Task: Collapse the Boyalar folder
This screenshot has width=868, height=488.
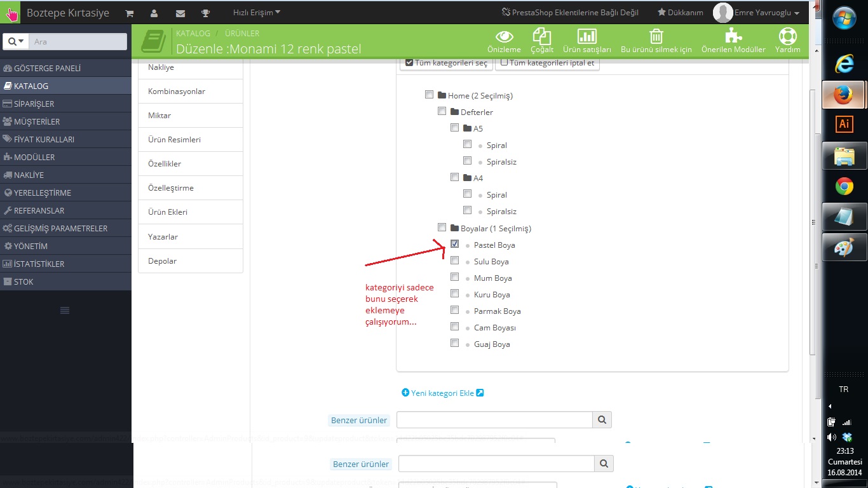Action: coord(454,228)
